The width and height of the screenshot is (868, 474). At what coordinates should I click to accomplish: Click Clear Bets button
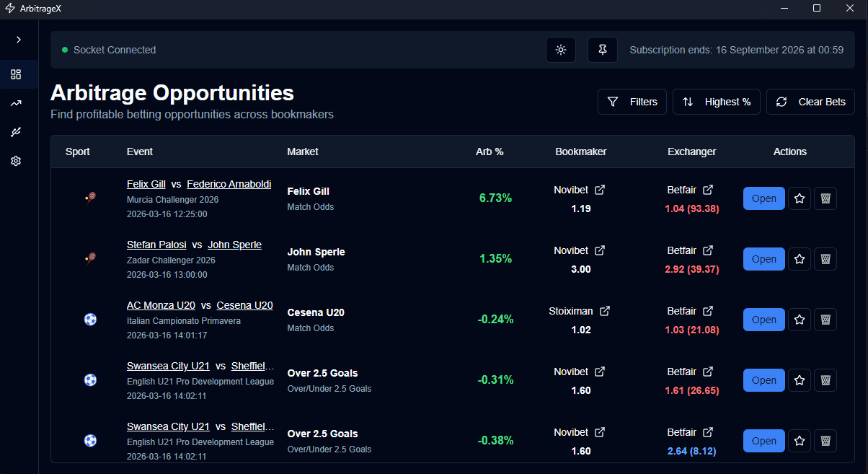[810, 102]
